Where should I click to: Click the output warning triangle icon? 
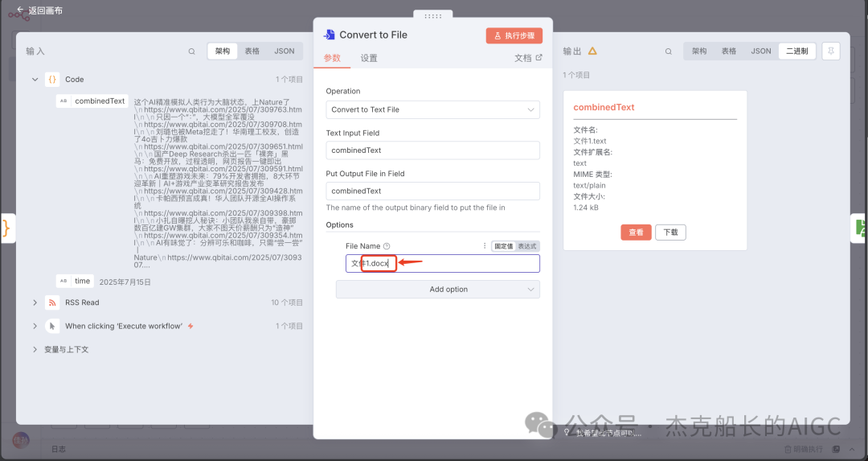point(592,51)
